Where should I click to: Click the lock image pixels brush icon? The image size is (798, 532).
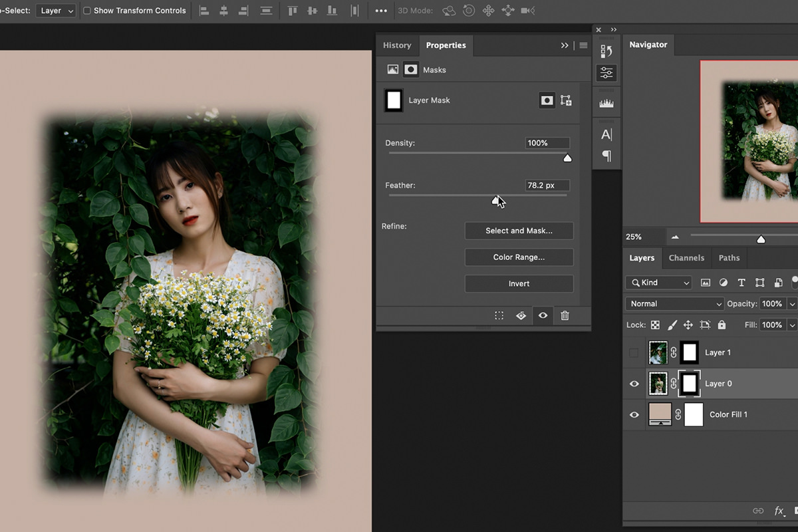[x=672, y=325]
